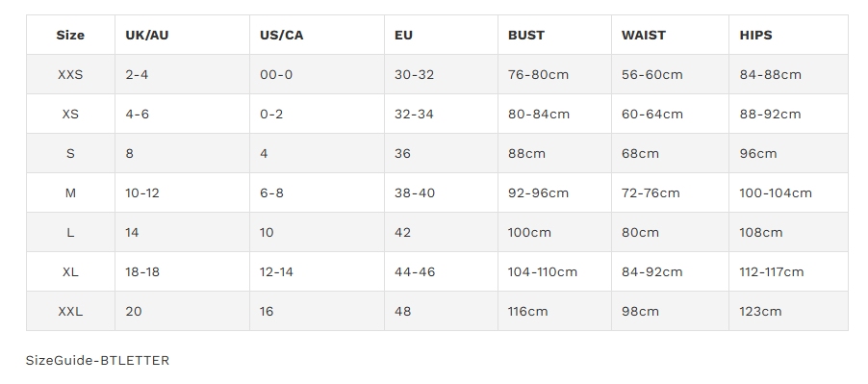Click the 123cm hips cell

[760, 312]
